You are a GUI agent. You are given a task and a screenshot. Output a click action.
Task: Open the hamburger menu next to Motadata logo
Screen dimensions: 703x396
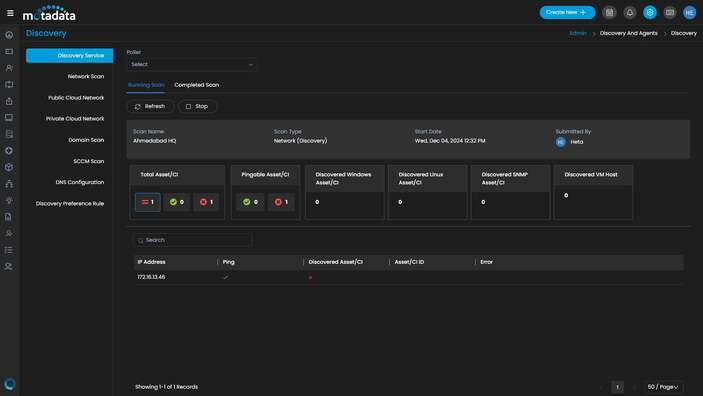tap(10, 13)
